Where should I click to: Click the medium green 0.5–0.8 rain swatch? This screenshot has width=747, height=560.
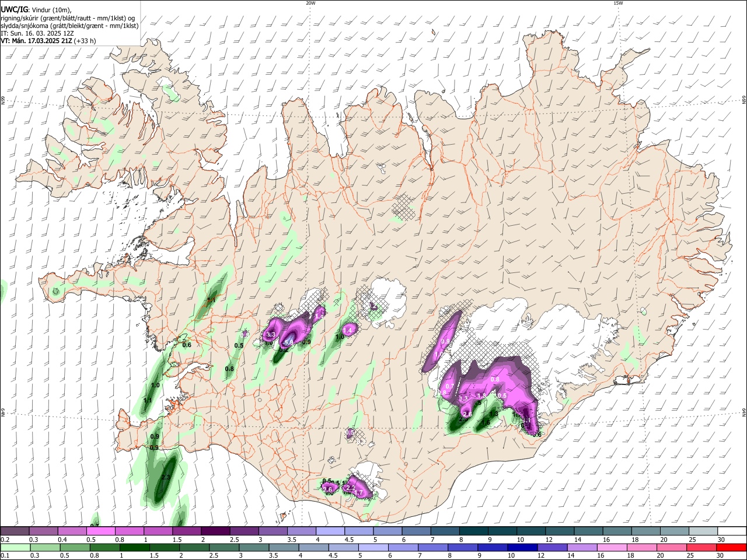(75, 547)
